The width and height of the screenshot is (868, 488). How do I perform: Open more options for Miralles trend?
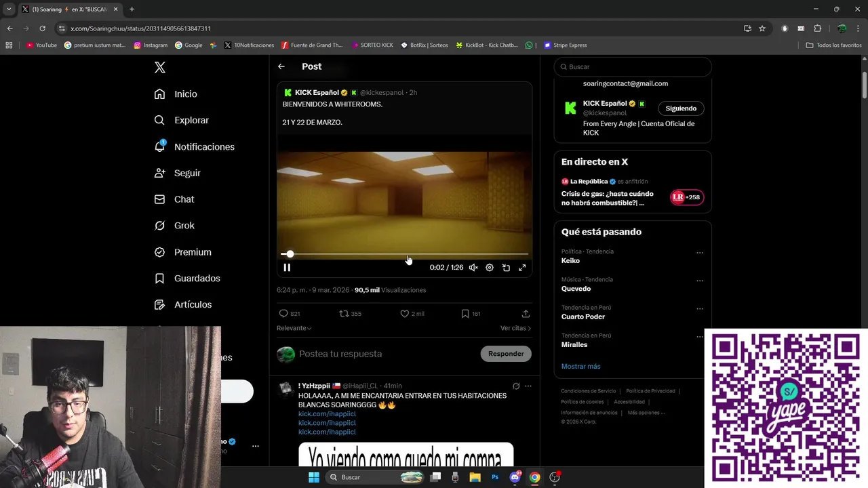700,336
